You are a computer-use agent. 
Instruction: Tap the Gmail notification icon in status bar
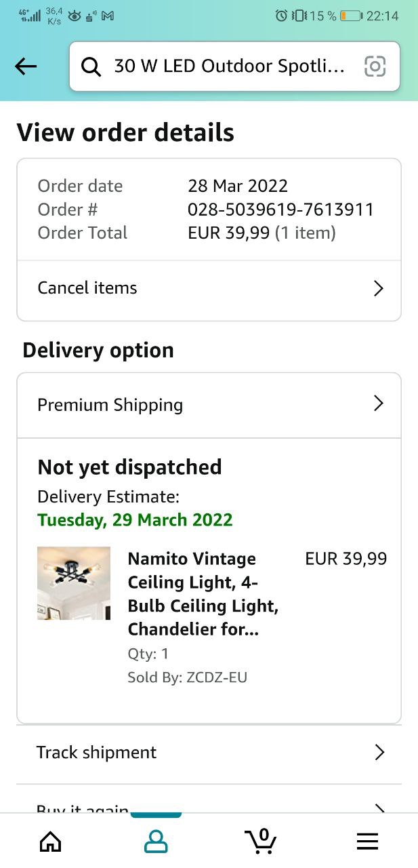(x=107, y=16)
